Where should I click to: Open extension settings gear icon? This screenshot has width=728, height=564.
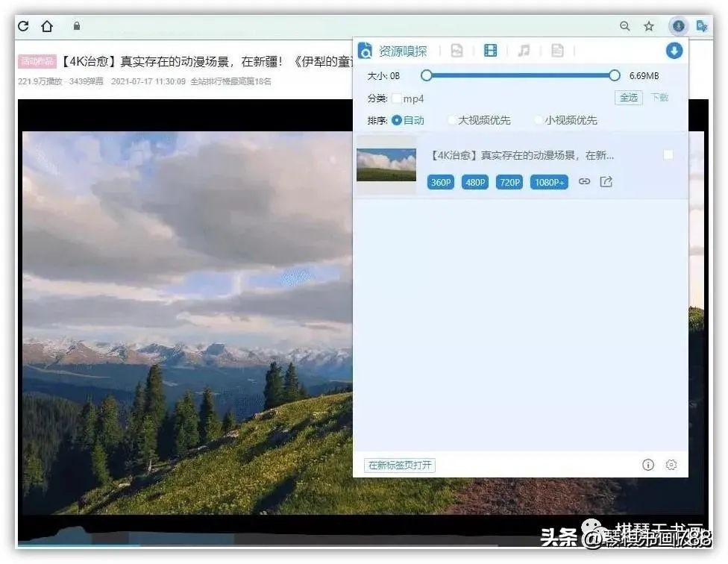[671, 465]
